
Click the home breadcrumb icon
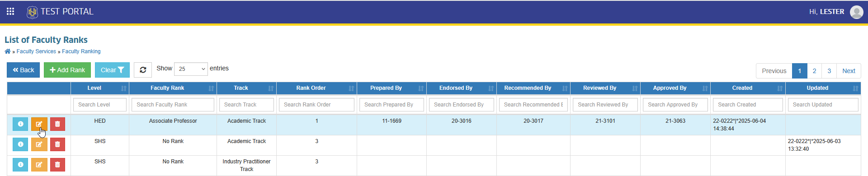tap(8, 51)
